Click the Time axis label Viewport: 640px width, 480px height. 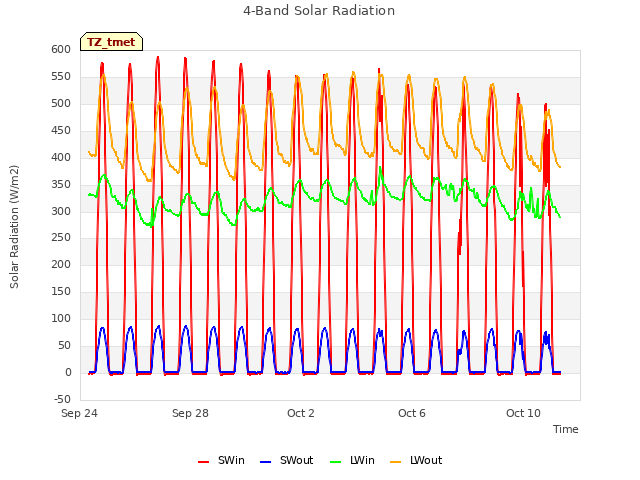pyautogui.click(x=566, y=429)
